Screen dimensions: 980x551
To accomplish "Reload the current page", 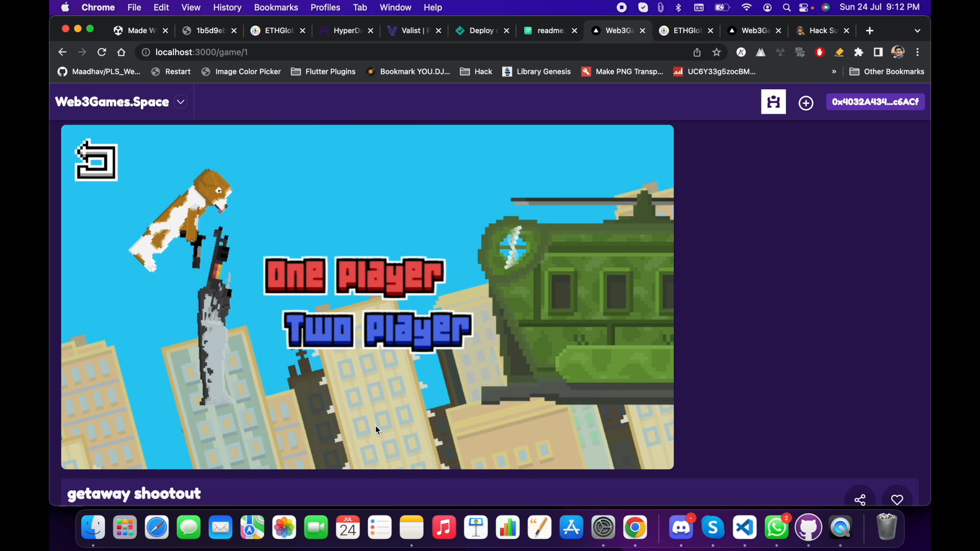I will point(102,52).
